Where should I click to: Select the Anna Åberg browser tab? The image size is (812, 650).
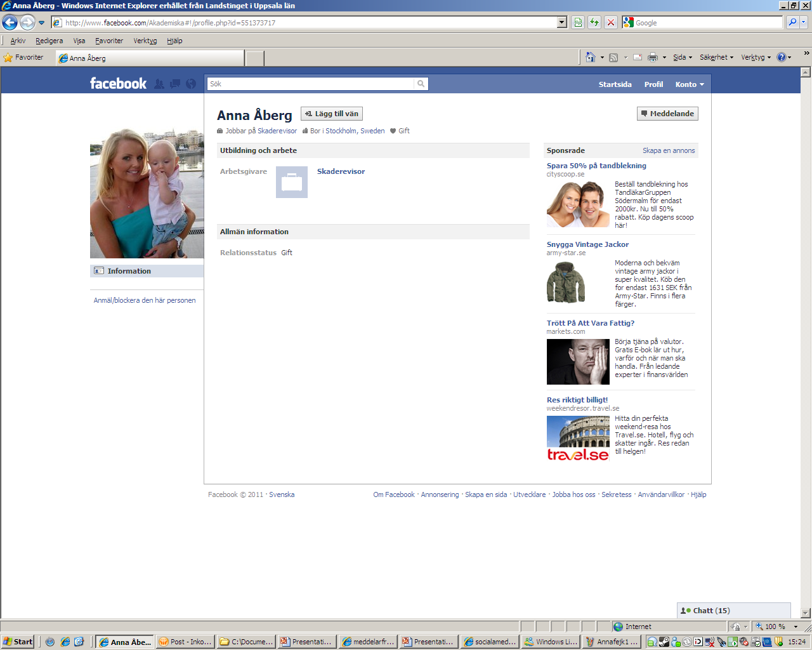[x=150, y=58]
